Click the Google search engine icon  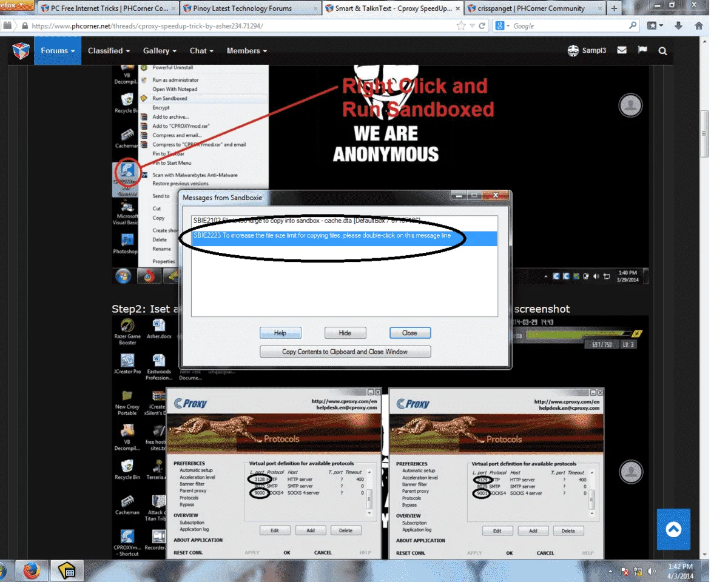click(499, 26)
